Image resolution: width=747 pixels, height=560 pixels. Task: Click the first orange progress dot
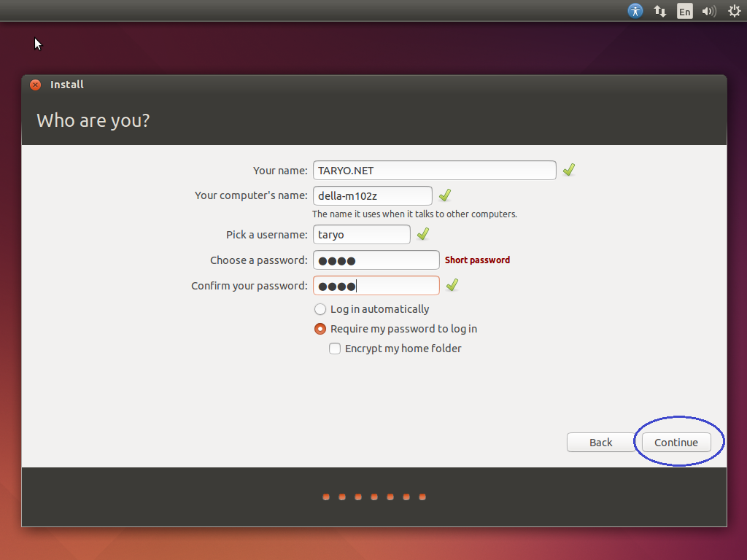[325, 497]
